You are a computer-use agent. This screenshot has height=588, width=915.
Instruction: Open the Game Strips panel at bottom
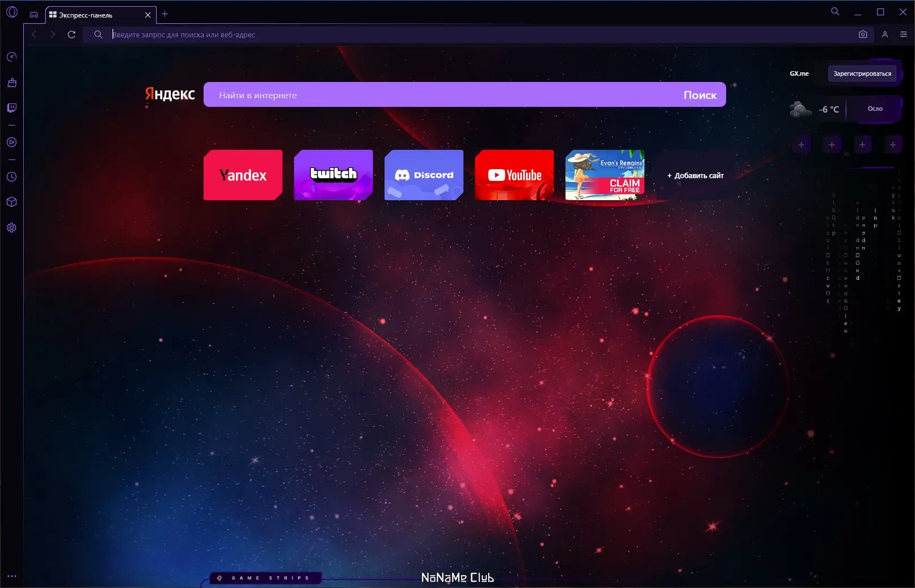265,578
